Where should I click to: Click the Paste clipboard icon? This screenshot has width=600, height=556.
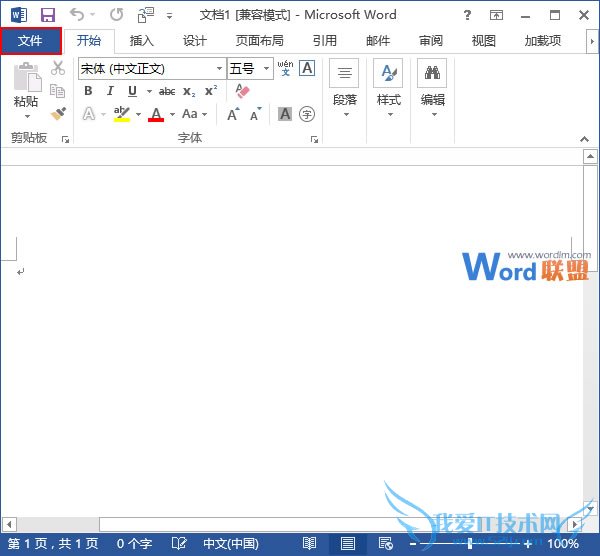[x=26, y=84]
